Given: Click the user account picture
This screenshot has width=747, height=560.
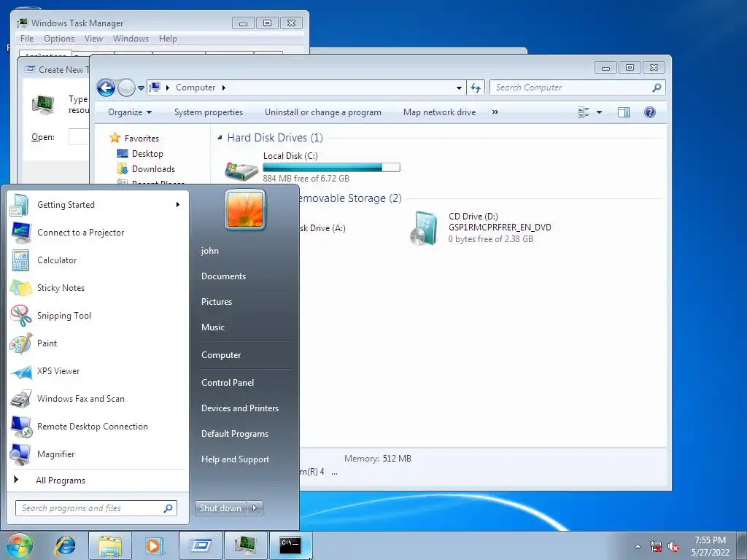Looking at the screenshot, I should 245,209.
